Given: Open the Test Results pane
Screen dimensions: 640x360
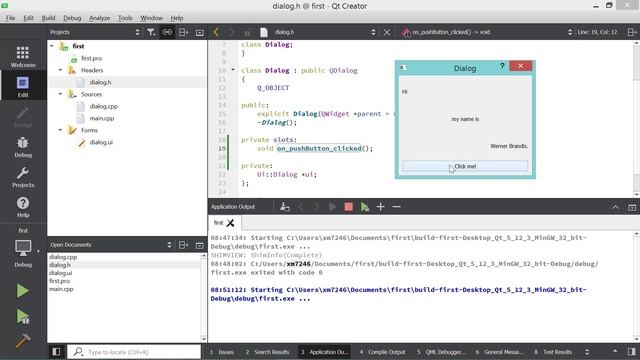Looking at the screenshot, I should coord(553,352).
